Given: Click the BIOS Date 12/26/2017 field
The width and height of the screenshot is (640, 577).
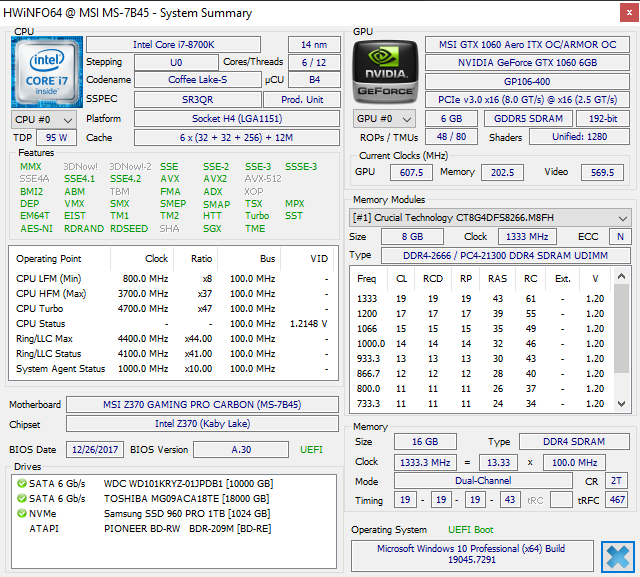Looking at the screenshot, I should pos(95,450).
